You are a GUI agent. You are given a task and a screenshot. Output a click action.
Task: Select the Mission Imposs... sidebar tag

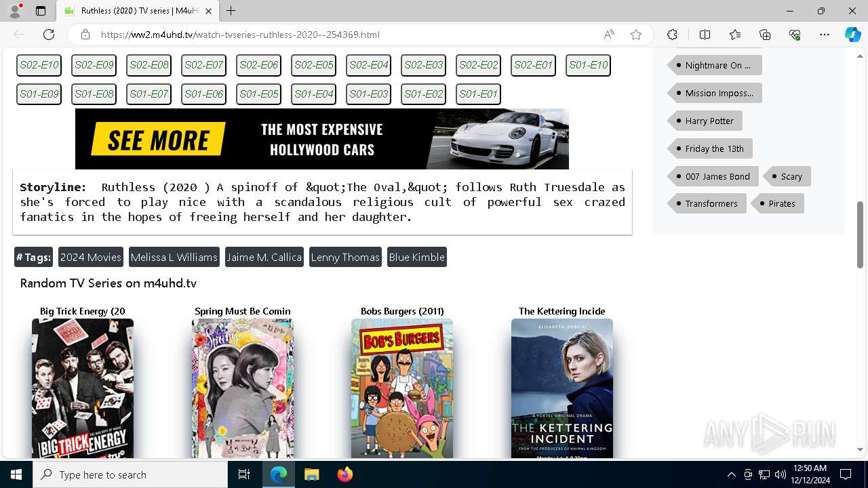coord(715,93)
